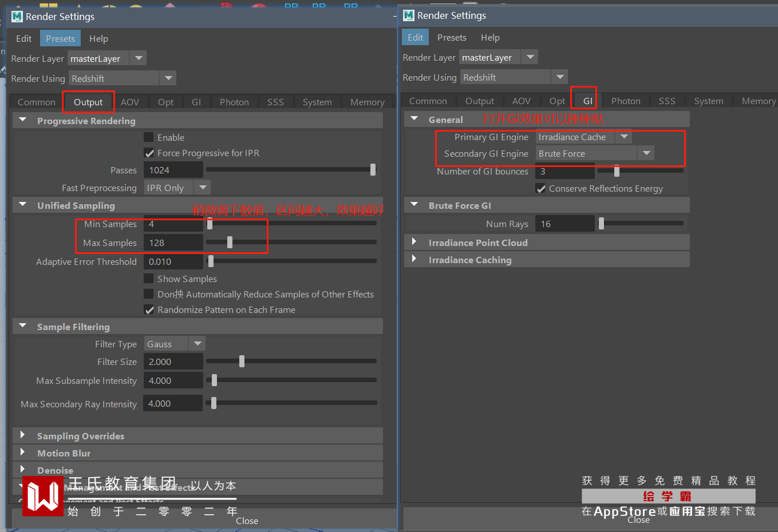Image resolution: width=778 pixels, height=532 pixels.
Task: Switch to Common tab in left window
Action: 37,102
